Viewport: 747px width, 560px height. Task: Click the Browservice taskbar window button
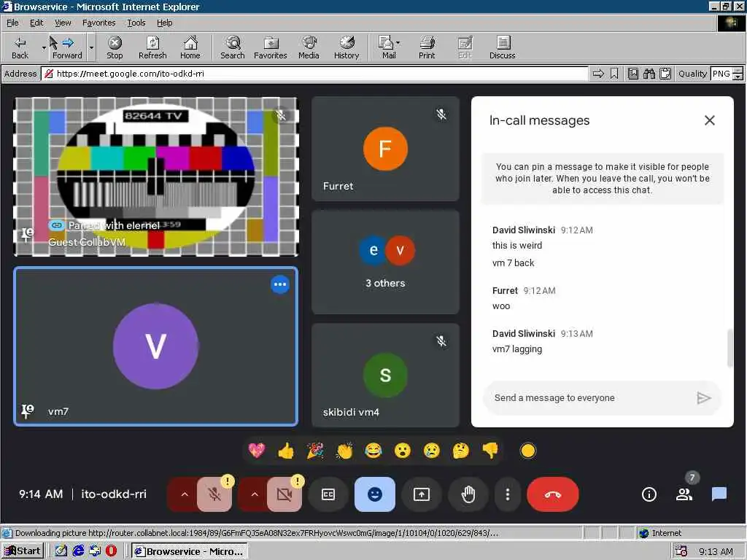pyautogui.click(x=190, y=551)
